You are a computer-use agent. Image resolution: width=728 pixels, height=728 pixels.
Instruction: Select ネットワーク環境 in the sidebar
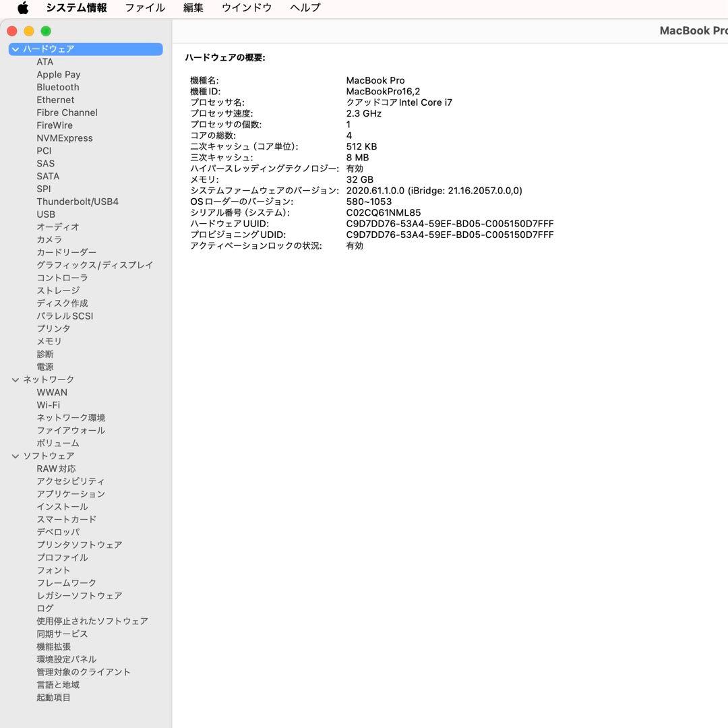point(71,418)
